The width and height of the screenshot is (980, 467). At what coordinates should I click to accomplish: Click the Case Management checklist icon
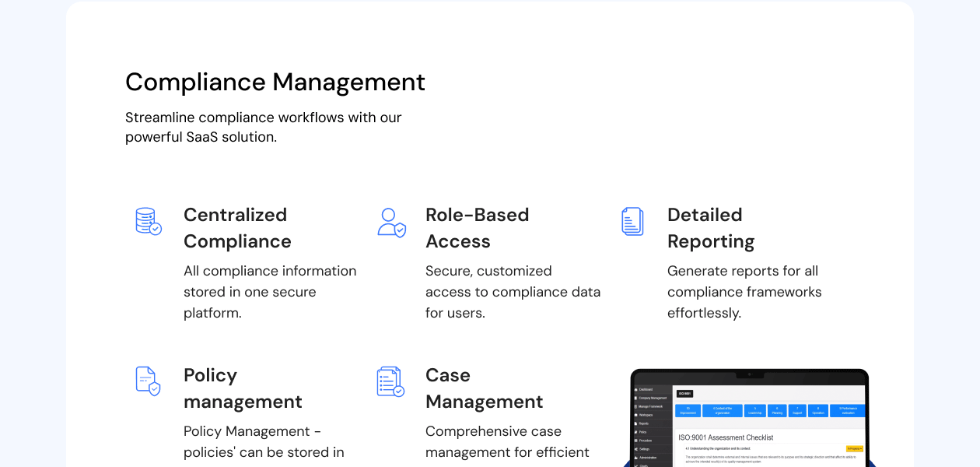click(390, 381)
